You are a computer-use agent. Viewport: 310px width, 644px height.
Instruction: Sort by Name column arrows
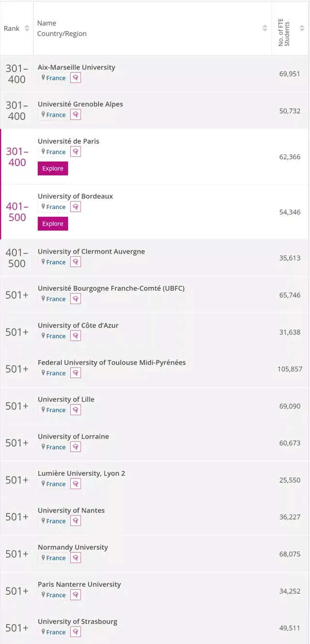(265, 28)
